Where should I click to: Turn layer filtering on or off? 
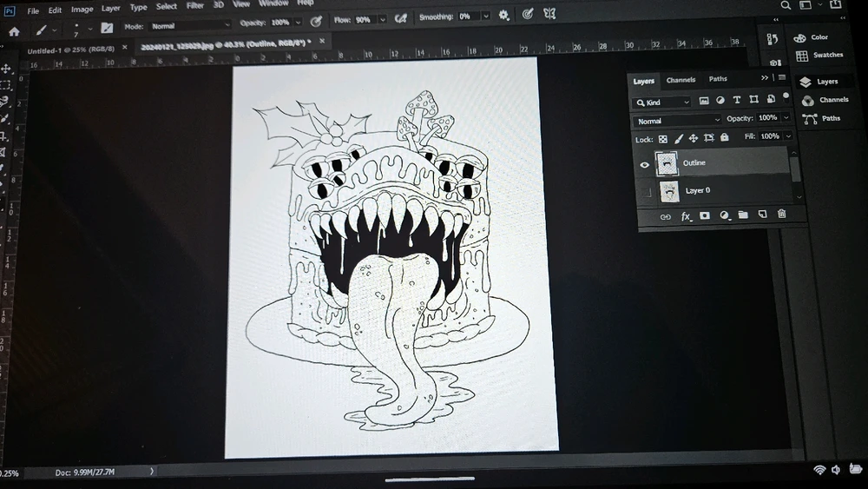point(786,96)
